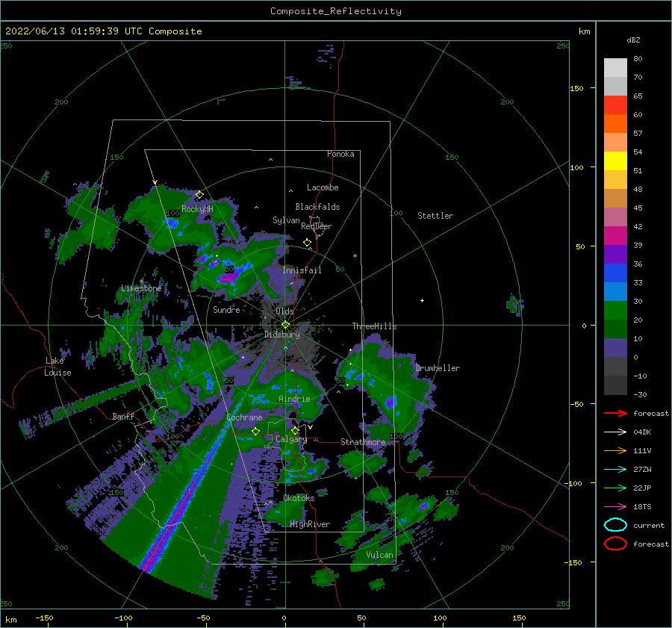672x628 pixels.
Task: Select the orange 111V arrow icon
Action: point(615,450)
